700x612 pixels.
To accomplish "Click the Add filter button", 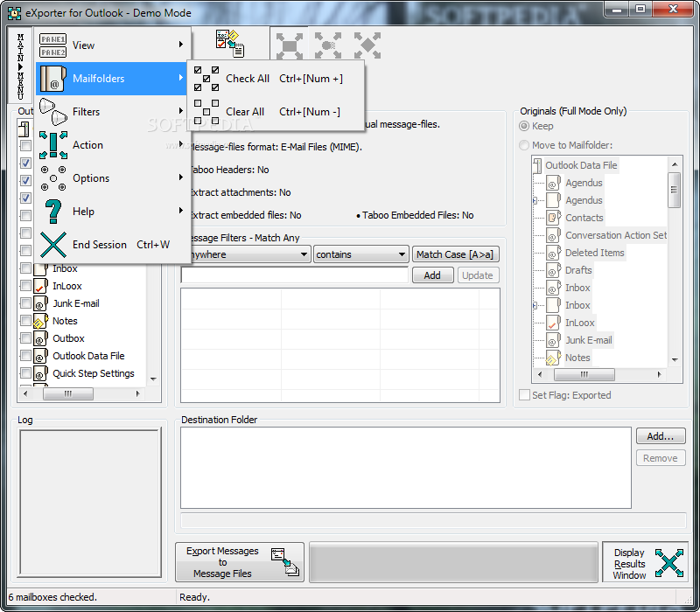I will click(432, 275).
